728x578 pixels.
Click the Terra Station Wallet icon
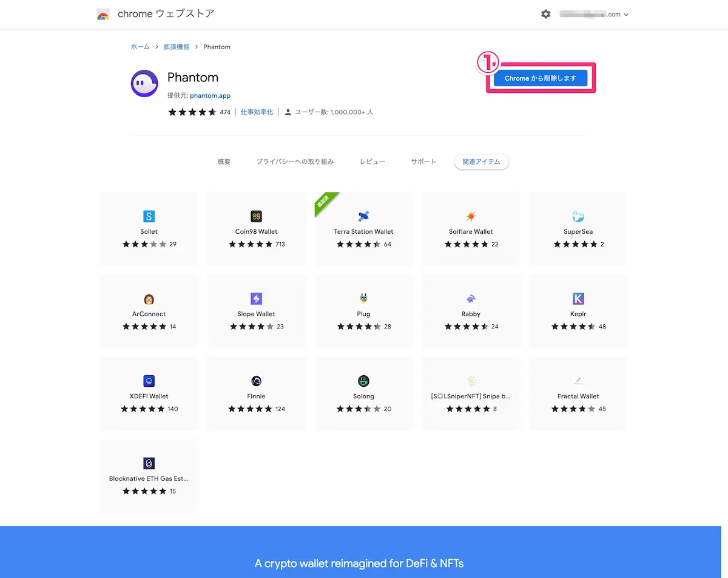363,216
